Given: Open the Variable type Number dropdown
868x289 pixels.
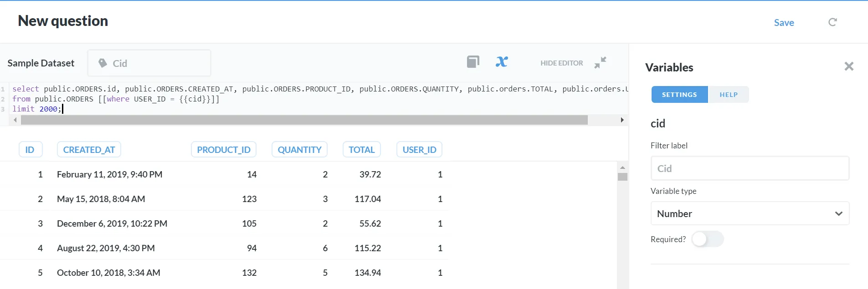Looking at the screenshot, I should [750, 213].
